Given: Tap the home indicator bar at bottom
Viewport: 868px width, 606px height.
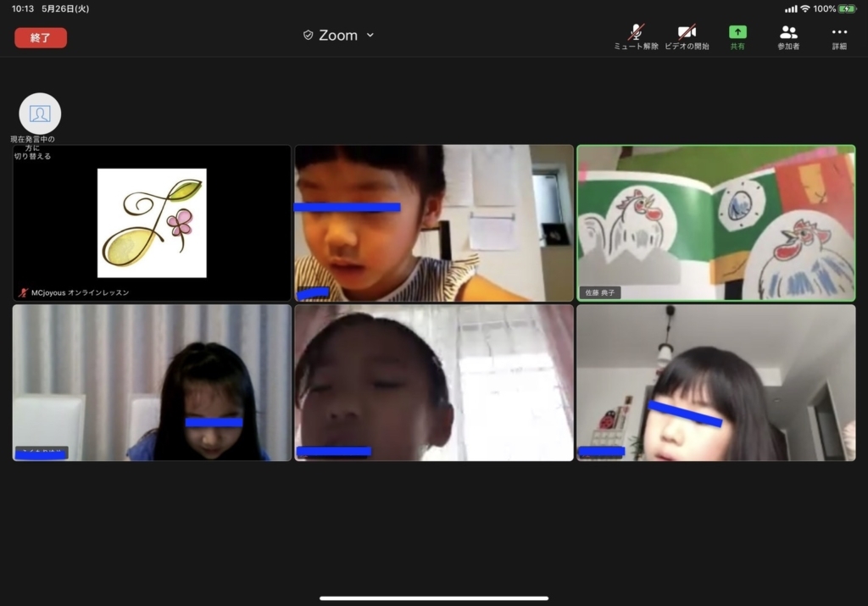Looking at the screenshot, I should (x=434, y=598).
